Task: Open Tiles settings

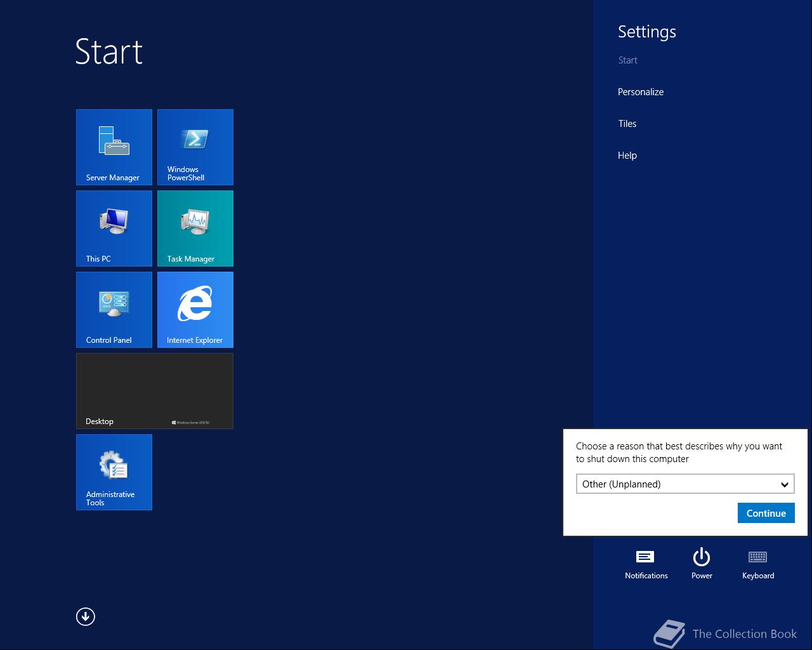Action: (627, 124)
